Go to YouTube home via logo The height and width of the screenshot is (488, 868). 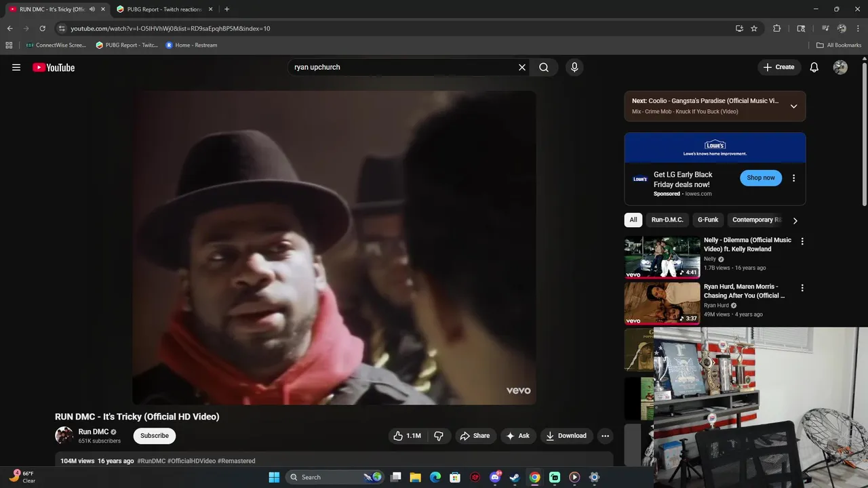[x=54, y=67]
